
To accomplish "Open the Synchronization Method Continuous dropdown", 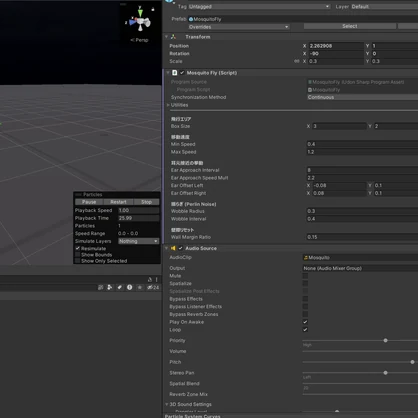I will [362, 97].
